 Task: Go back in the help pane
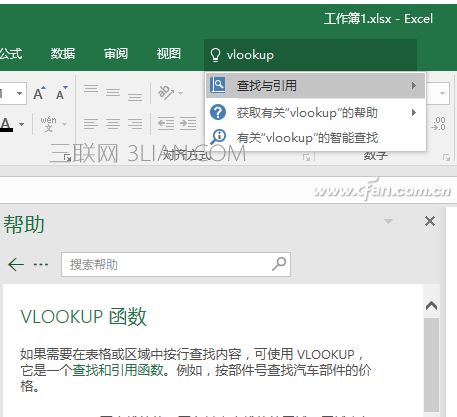point(16,265)
